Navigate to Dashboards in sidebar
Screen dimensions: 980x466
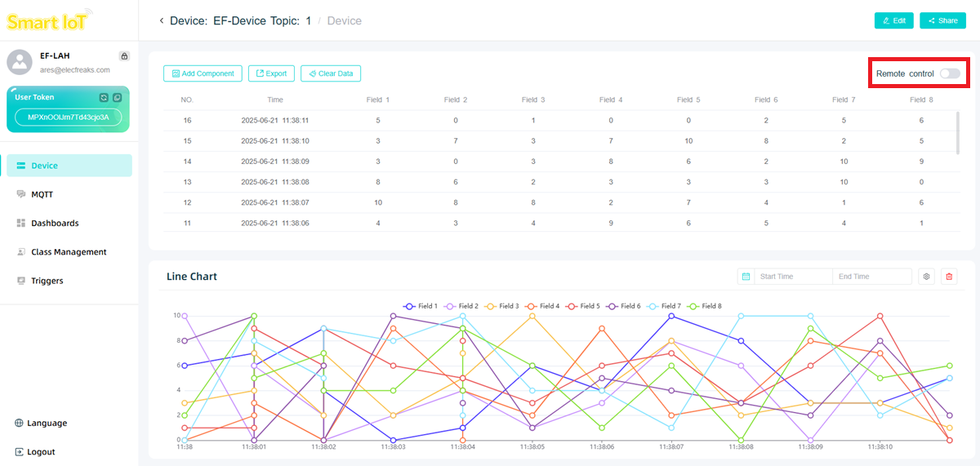(55, 223)
